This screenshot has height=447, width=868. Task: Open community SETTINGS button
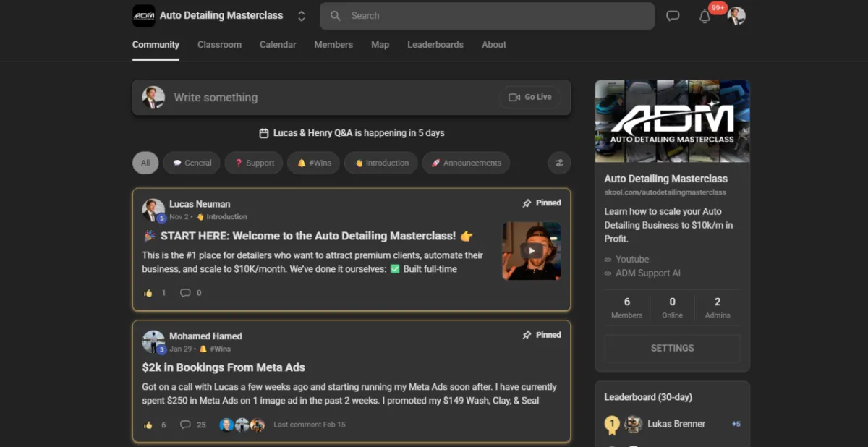(672, 348)
